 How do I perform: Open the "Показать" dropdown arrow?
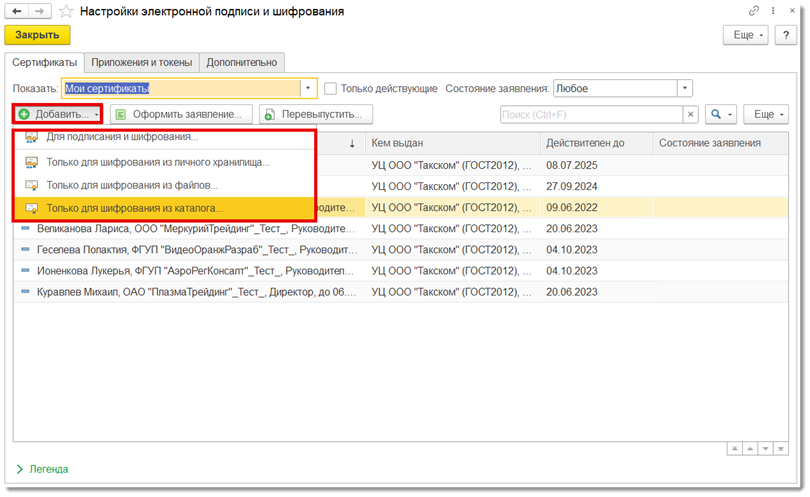tap(308, 88)
